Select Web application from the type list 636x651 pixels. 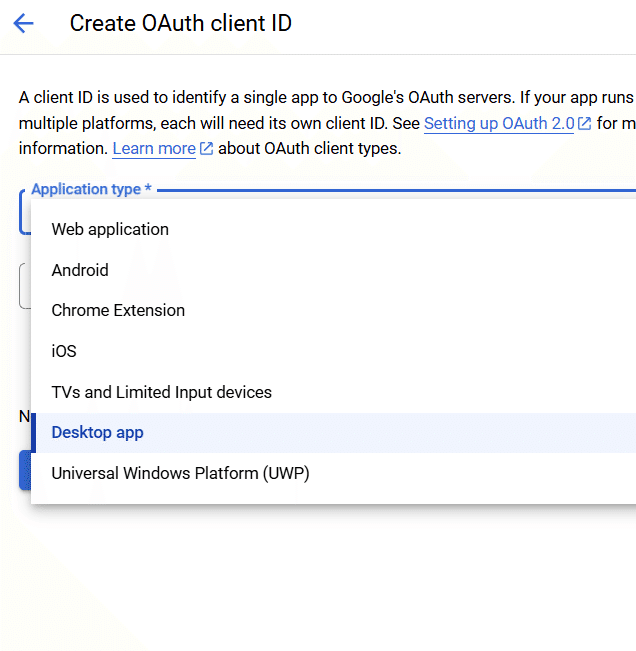coord(333,229)
